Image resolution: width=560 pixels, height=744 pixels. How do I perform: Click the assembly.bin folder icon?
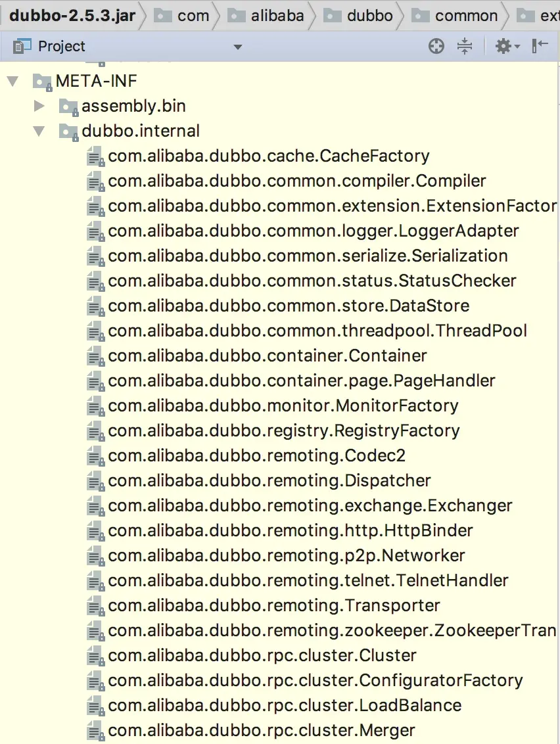(x=68, y=106)
